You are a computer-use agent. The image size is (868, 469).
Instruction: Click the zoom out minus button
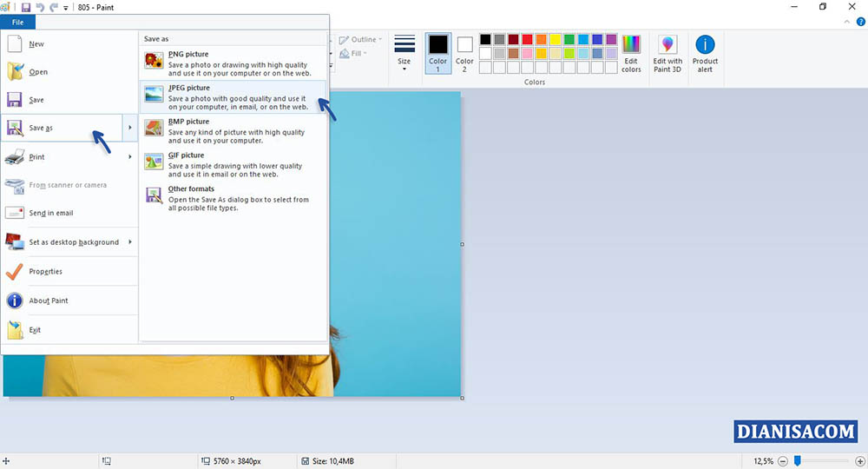[783, 461]
